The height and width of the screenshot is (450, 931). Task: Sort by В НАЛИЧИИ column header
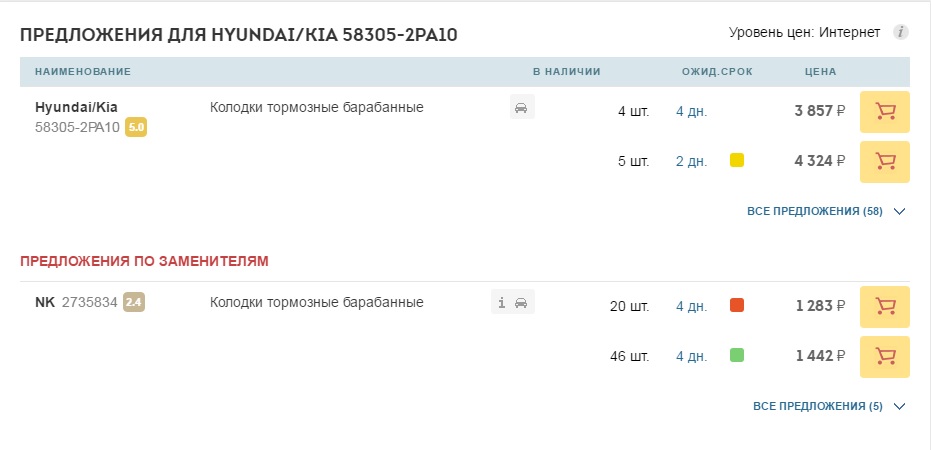566,72
